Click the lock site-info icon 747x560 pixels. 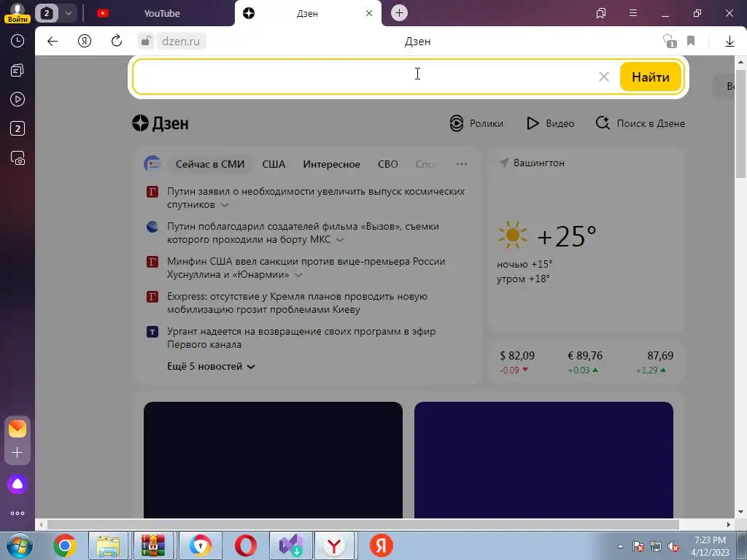pos(146,41)
